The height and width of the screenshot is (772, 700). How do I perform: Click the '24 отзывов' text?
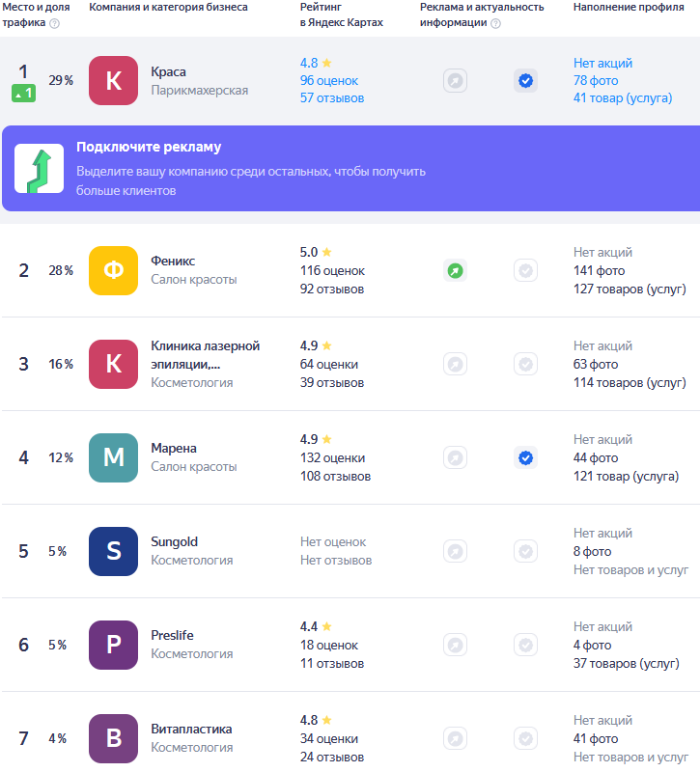pos(332,757)
